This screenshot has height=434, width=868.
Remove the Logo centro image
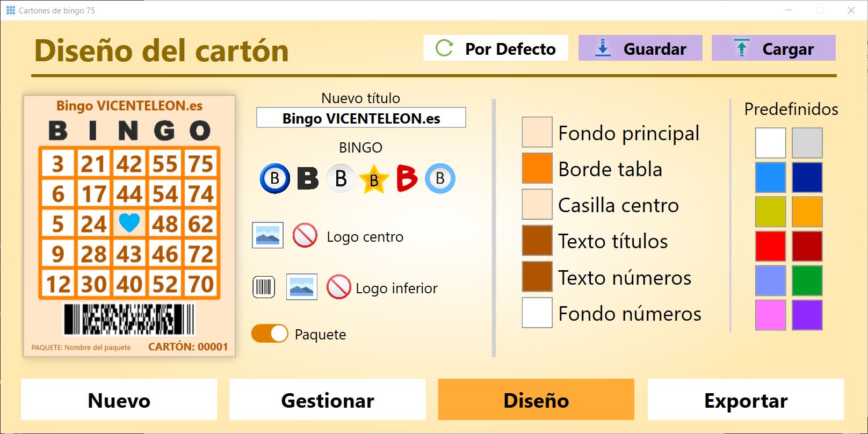[305, 235]
